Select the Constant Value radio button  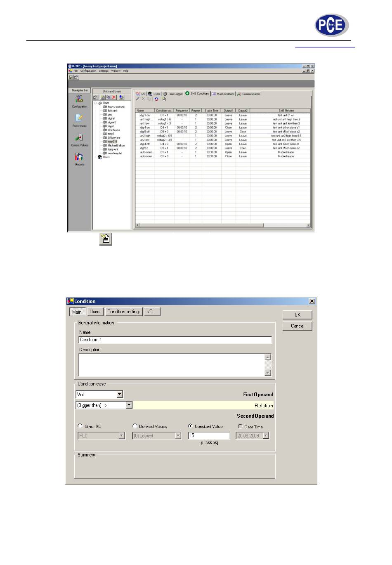(190, 426)
